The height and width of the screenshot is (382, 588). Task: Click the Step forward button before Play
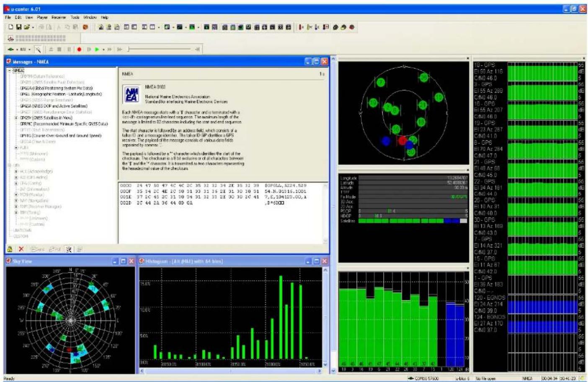pos(89,49)
